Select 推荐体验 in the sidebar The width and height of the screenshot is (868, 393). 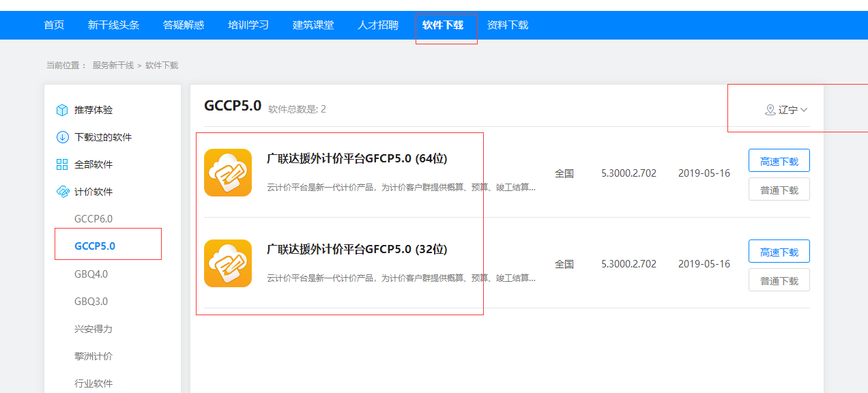tap(93, 110)
